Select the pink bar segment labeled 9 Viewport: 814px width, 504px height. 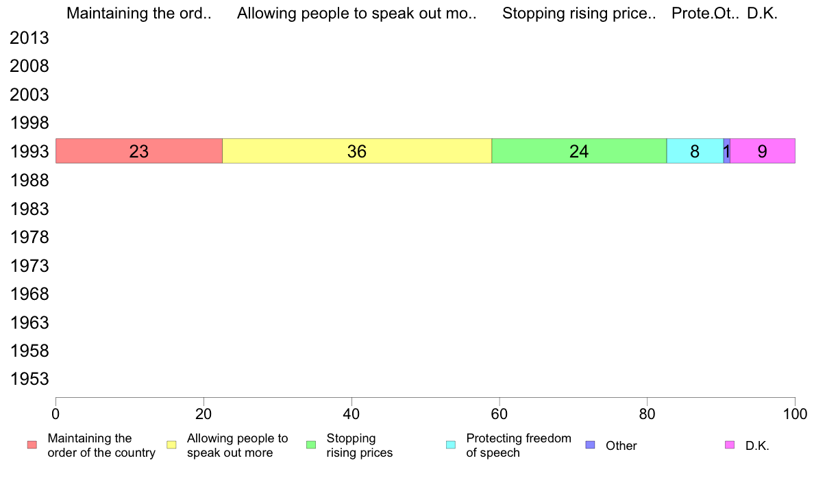tap(763, 151)
